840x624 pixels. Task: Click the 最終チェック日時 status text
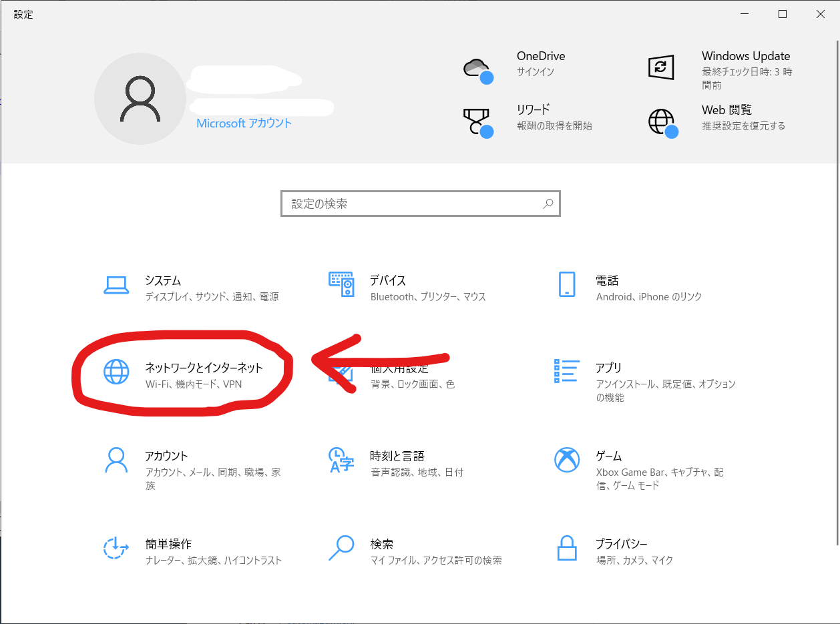coord(747,79)
